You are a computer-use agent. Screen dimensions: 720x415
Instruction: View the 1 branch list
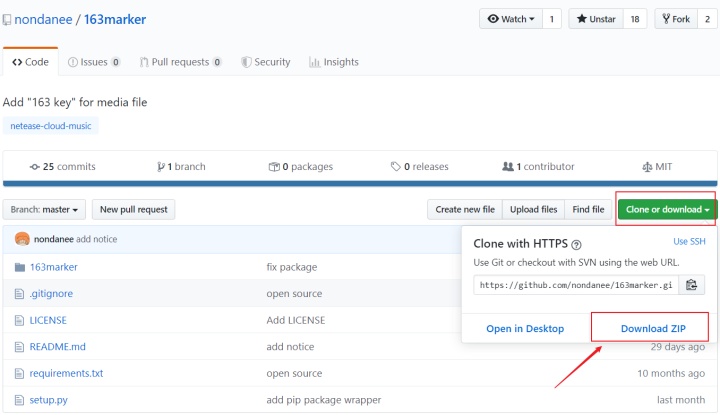[181, 167]
